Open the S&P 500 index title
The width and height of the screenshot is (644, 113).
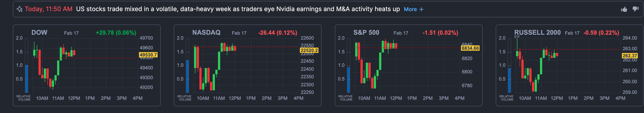(x=366, y=32)
